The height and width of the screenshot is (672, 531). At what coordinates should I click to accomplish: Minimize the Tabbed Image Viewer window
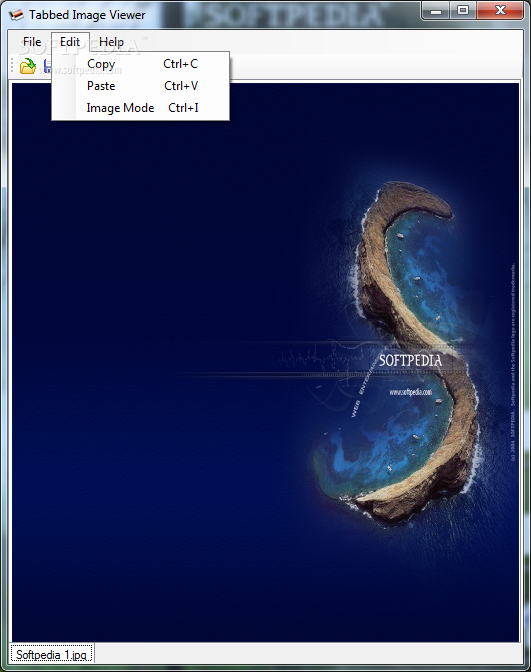click(436, 11)
